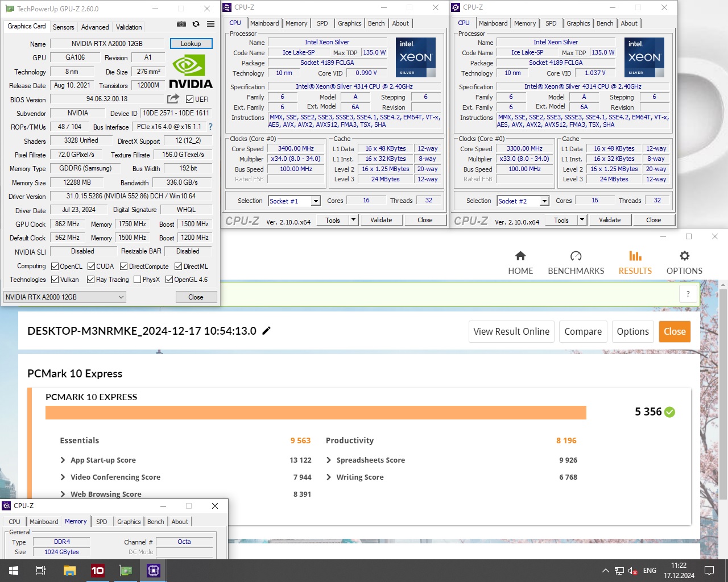Click the Bus Interface question mark icon

(x=210, y=127)
